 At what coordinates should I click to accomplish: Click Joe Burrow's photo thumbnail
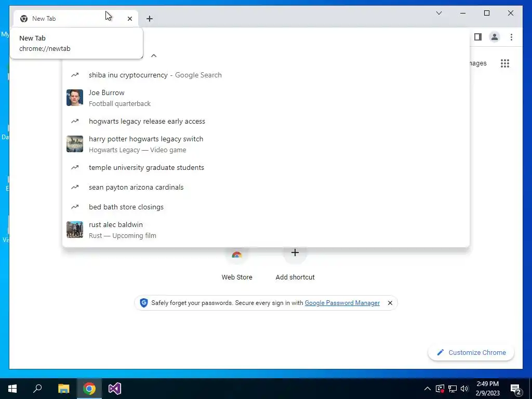(x=75, y=98)
